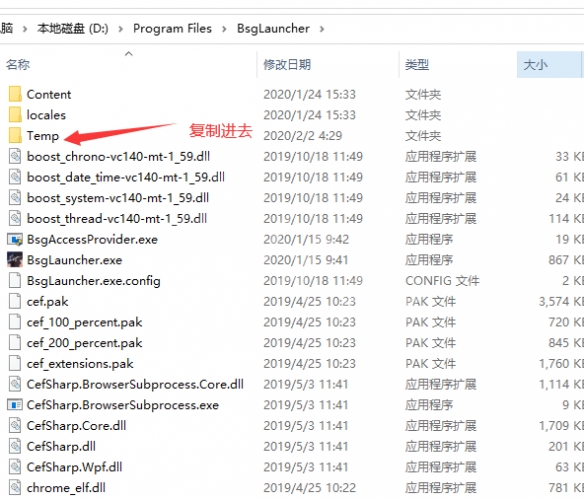This screenshot has width=584, height=500.
Task: Select boost_date_time-vc140-mt-1_59.dll file icon
Action: coord(15,177)
